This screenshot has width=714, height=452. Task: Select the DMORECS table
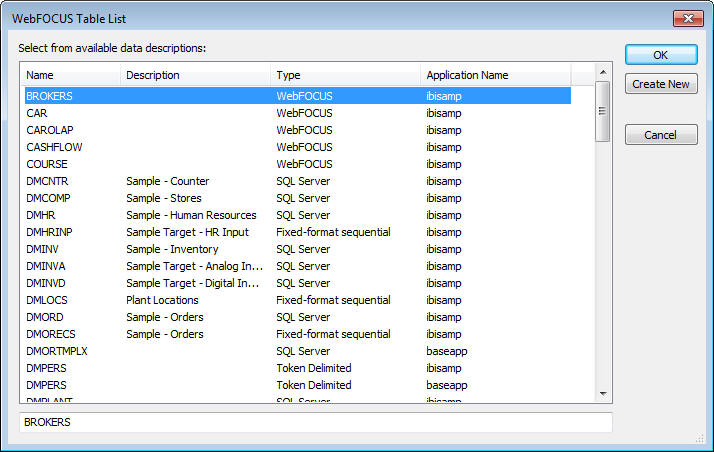(51, 334)
